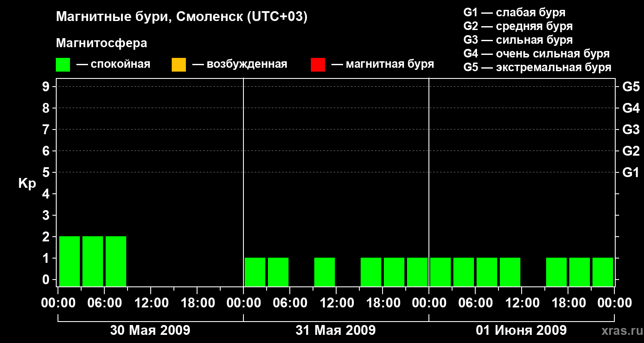Screen dimensions: 644x343
Task: Click the green 'спокойная' legend swatch
Action: [x=63, y=65]
